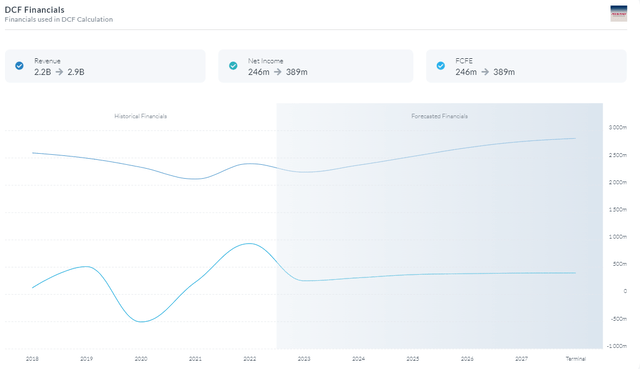The width and height of the screenshot is (640, 369).
Task: Click the 2022 x-axis label
Action: point(250,359)
